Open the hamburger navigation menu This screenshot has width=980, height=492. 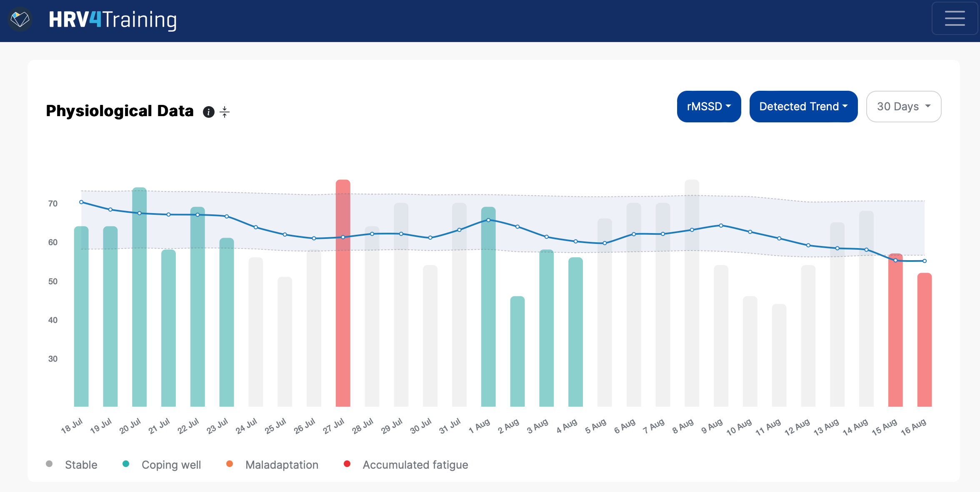pyautogui.click(x=954, y=19)
